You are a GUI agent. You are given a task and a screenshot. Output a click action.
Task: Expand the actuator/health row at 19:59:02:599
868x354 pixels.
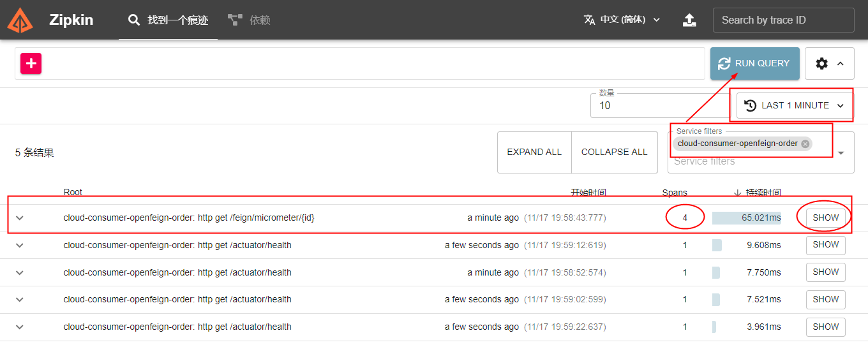(x=20, y=299)
